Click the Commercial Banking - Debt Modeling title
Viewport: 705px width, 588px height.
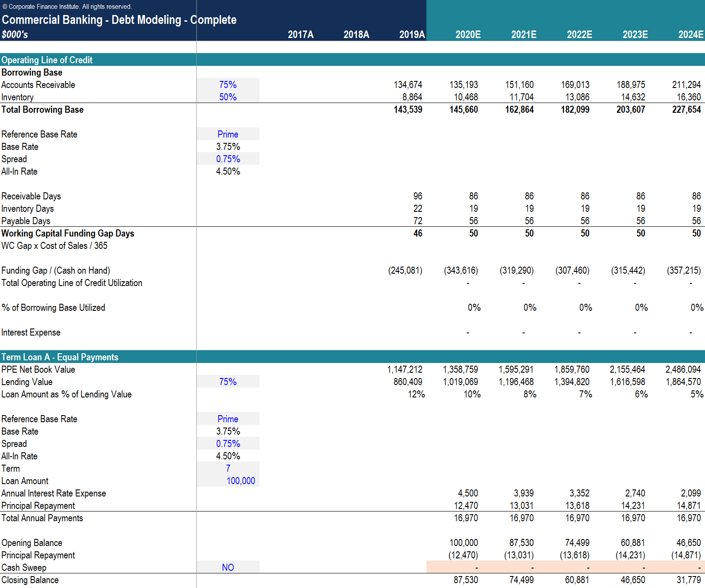[x=119, y=20]
